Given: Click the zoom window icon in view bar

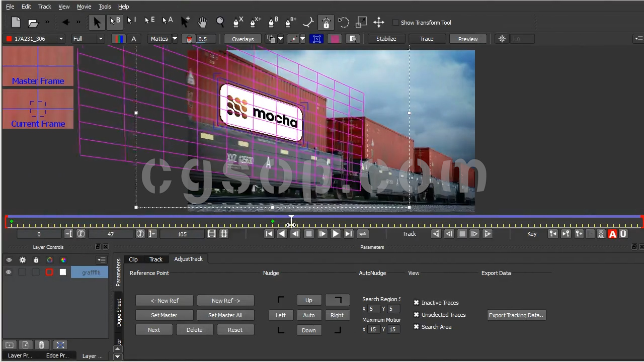Looking at the screenshot, I should coord(353,39).
